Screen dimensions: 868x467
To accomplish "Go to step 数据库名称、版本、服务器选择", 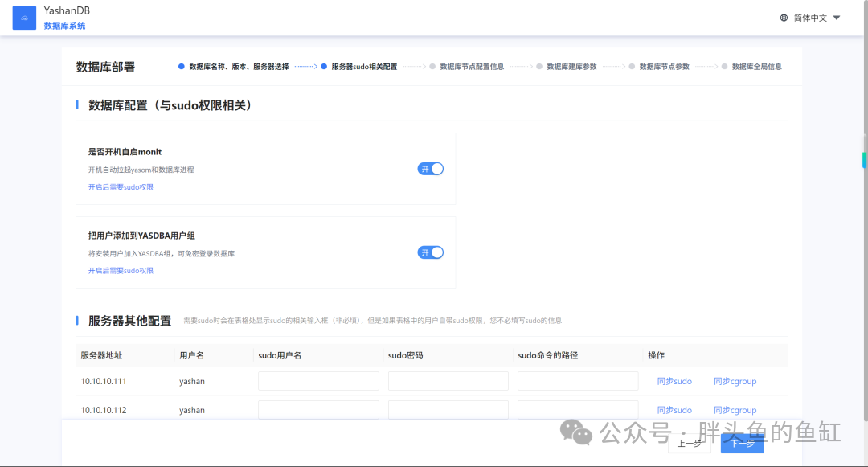I will coord(234,67).
